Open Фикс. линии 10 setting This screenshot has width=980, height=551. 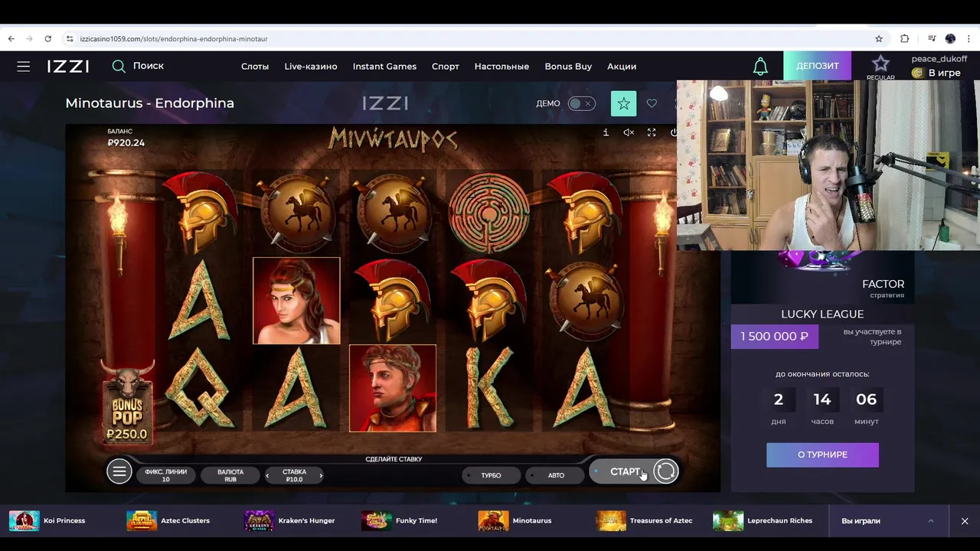point(165,475)
